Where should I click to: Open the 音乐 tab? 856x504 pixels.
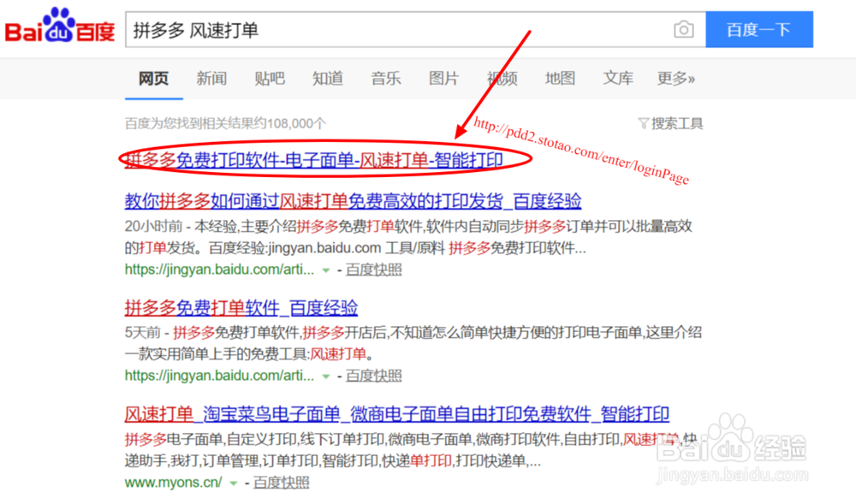coord(386,79)
